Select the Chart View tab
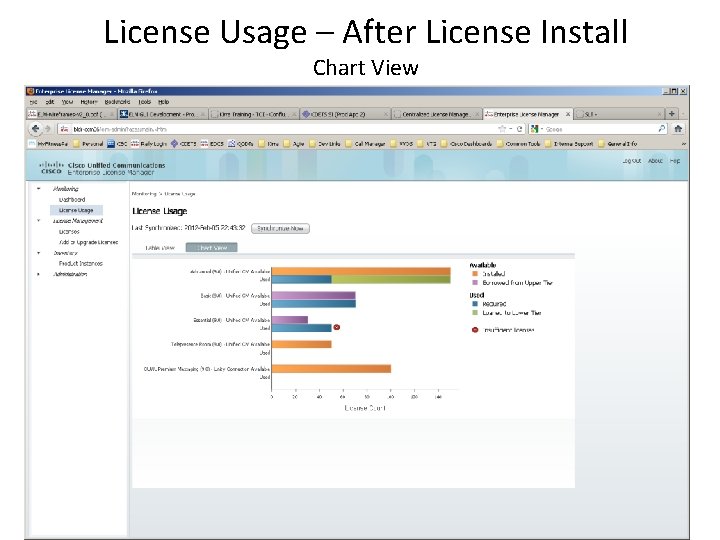The height and width of the screenshot is (540, 720). click(x=212, y=248)
